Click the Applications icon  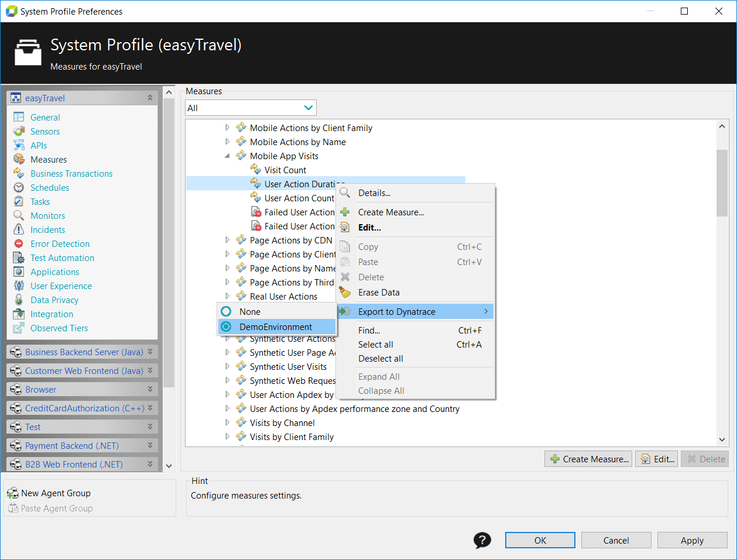pyautogui.click(x=19, y=272)
